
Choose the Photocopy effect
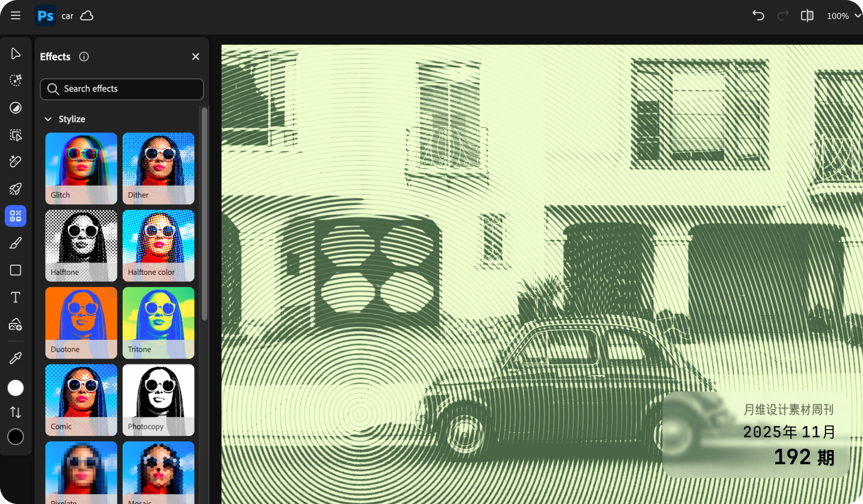pyautogui.click(x=158, y=400)
